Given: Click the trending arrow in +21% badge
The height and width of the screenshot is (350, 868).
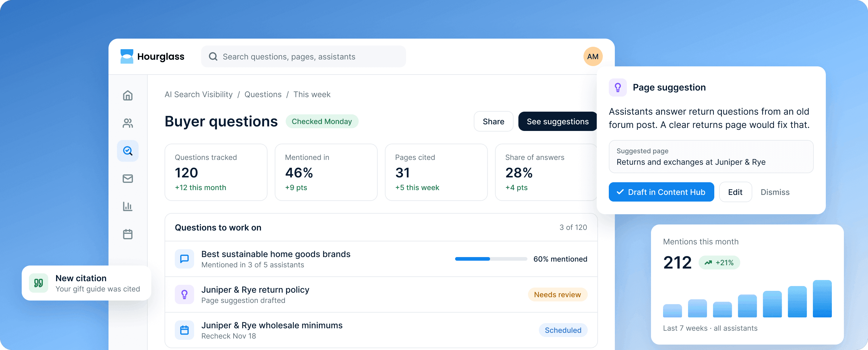Looking at the screenshot, I should click(x=708, y=262).
